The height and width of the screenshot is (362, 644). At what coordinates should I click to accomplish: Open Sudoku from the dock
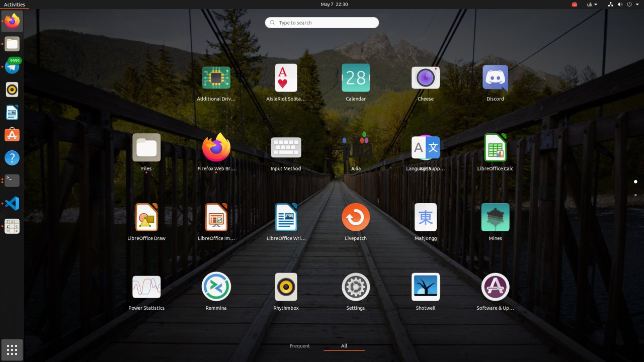coord(12,226)
